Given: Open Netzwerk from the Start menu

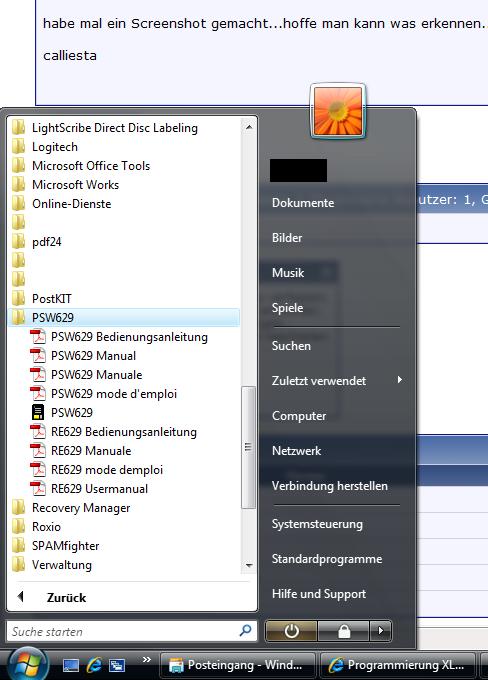Looking at the screenshot, I should click(296, 451).
